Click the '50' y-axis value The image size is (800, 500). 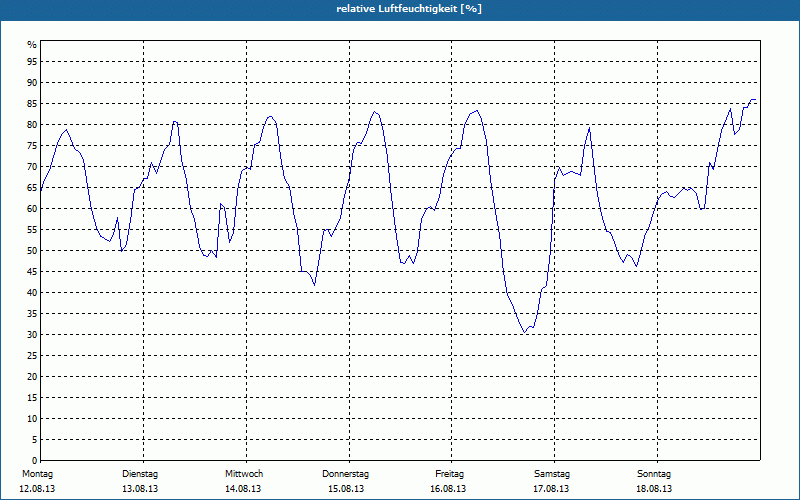[x=32, y=251]
